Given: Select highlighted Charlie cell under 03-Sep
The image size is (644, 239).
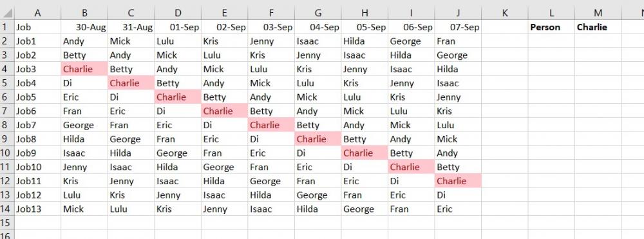Looking at the screenshot, I should tap(271, 125).
